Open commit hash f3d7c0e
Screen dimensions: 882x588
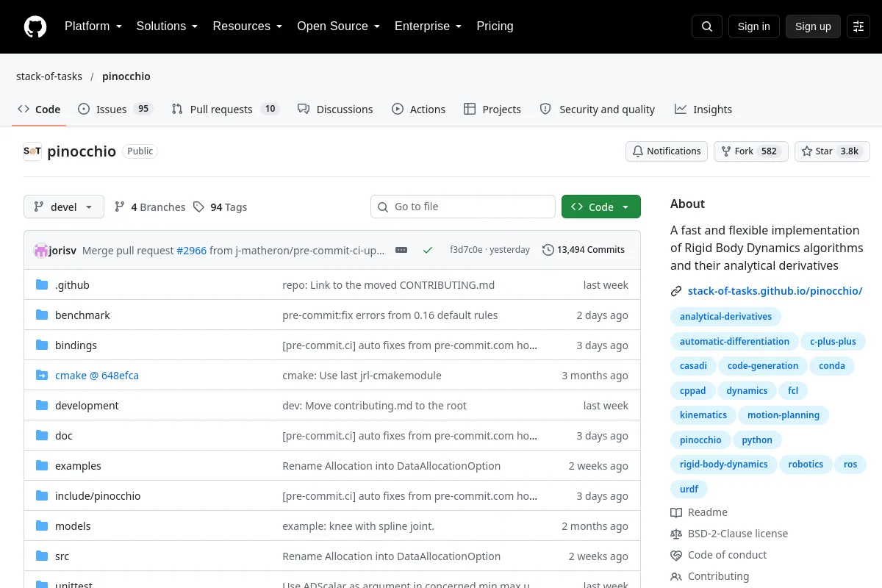(466, 250)
